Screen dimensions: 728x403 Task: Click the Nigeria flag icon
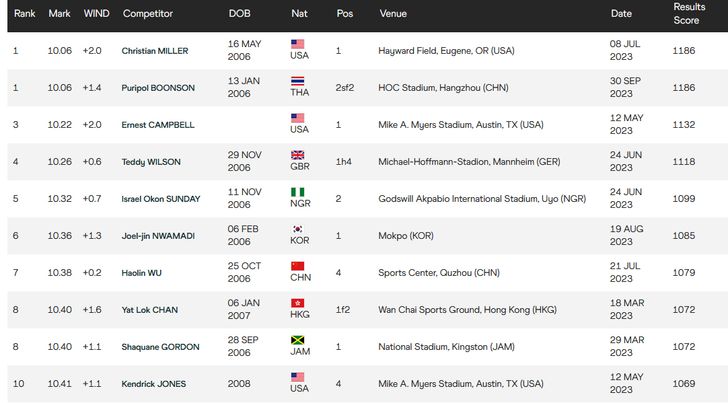point(297,192)
